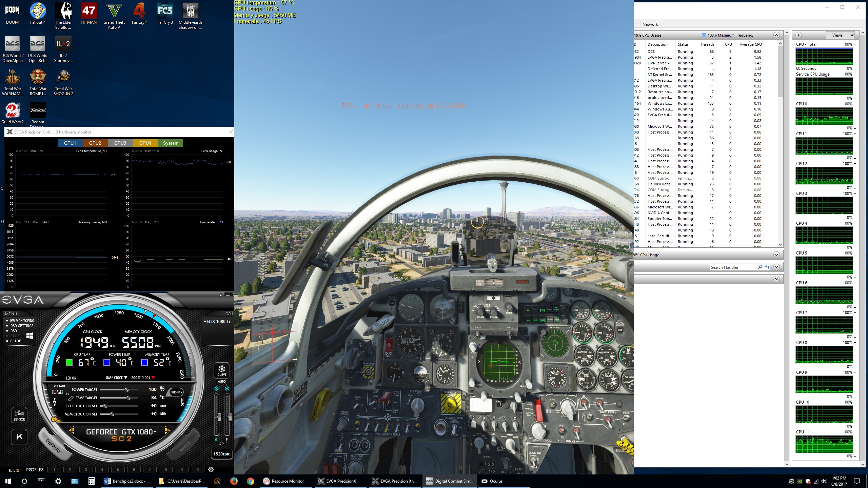Toggle the PRIORITY button in EVGA Precision
The image size is (868, 488).
point(176,392)
